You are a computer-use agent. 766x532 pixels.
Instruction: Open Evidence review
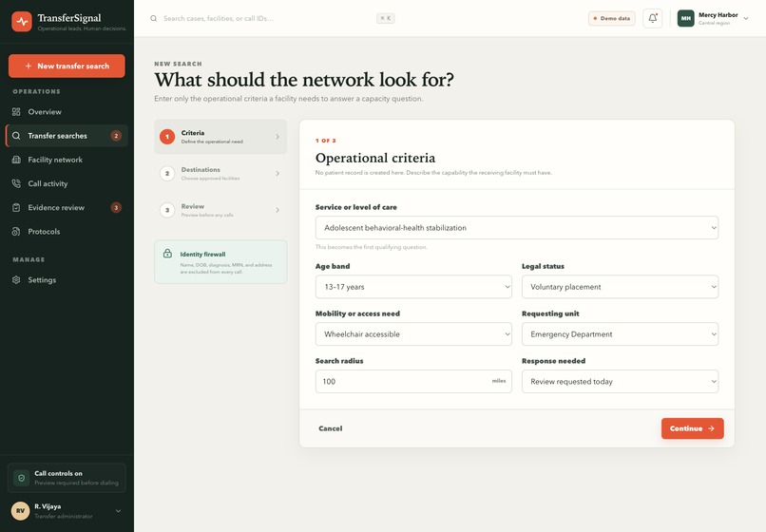point(67,208)
